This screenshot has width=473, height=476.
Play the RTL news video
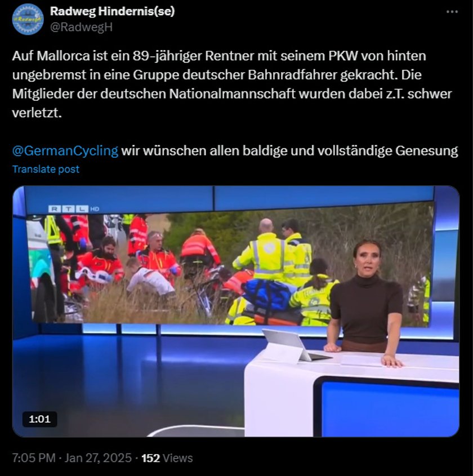(236, 311)
